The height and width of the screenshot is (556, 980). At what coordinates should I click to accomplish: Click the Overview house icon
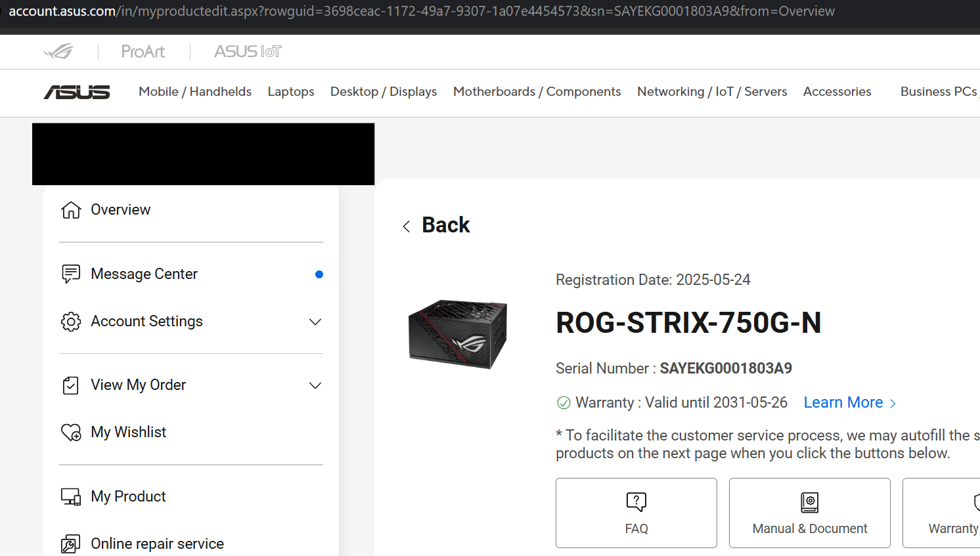[x=71, y=209]
